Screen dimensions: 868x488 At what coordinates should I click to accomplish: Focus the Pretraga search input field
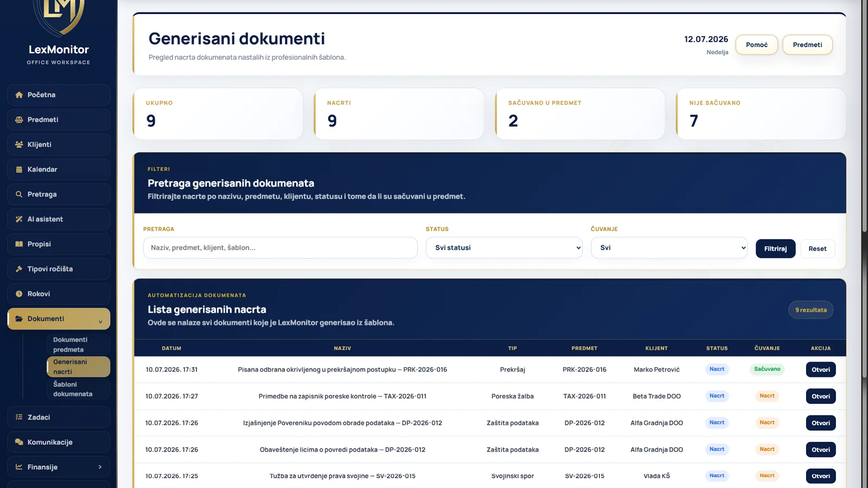point(280,248)
